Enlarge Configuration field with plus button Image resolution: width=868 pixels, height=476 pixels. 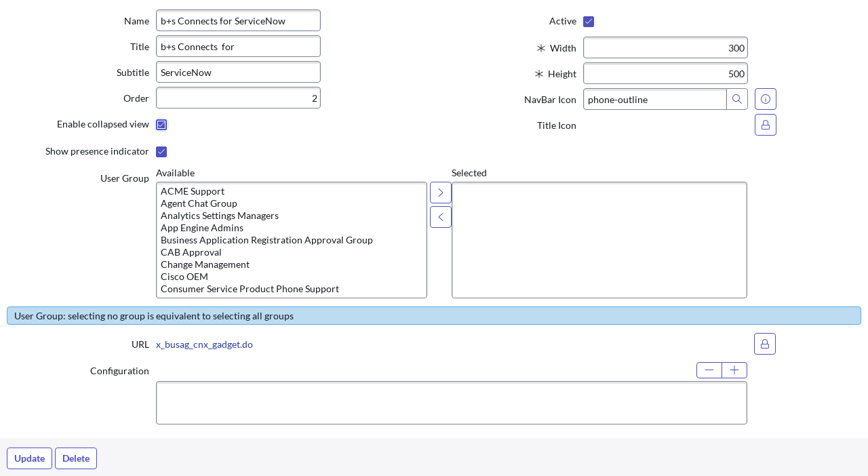pyautogui.click(x=734, y=370)
